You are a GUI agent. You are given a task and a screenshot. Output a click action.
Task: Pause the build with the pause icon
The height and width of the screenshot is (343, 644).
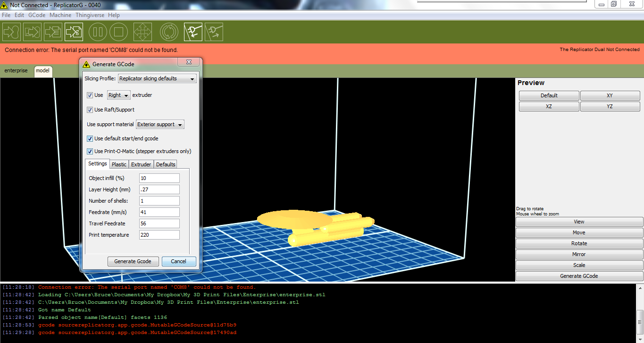98,32
